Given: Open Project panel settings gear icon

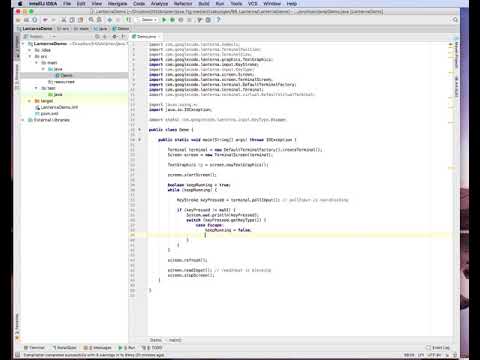Looking at the screenshot, I should point(115,36).
